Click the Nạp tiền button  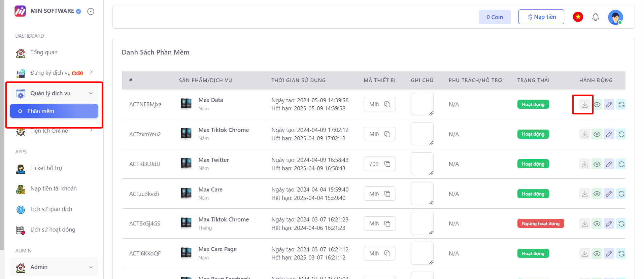[x=541, y=17]
